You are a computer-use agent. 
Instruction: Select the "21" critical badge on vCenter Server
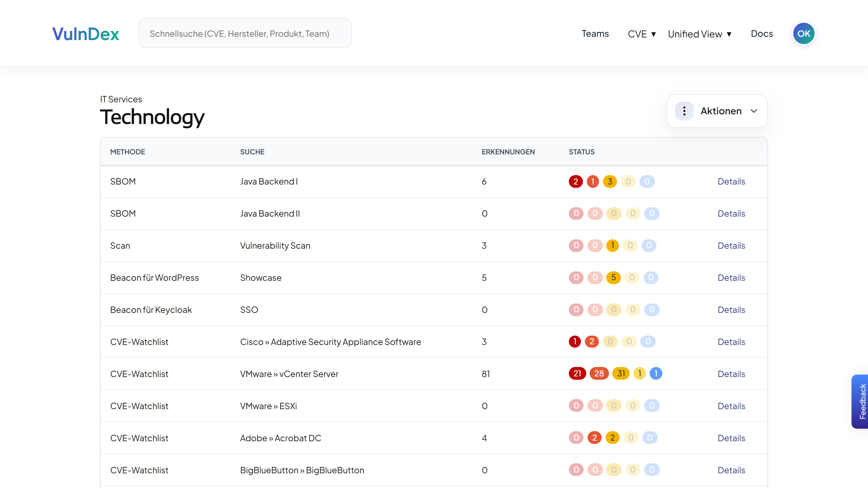[577, 373]
